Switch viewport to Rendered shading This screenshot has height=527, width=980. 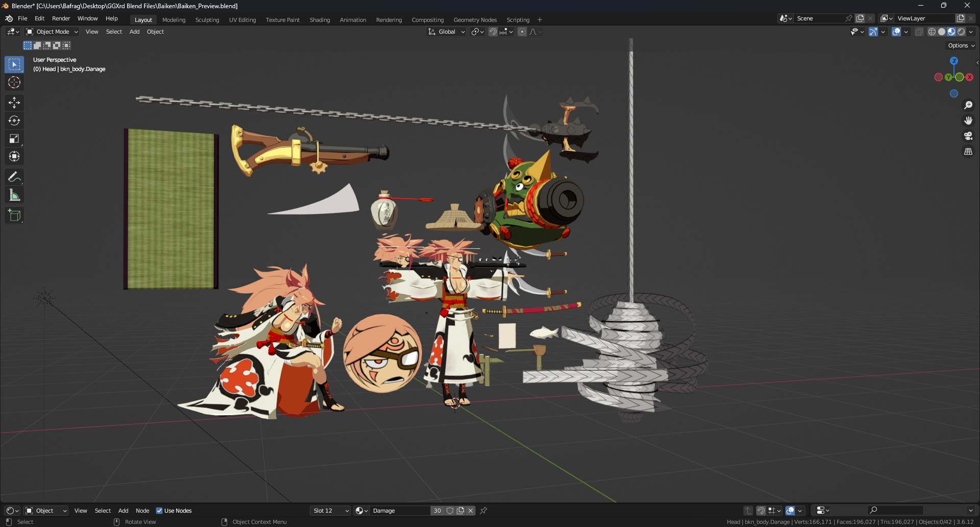tap(962, 31)
